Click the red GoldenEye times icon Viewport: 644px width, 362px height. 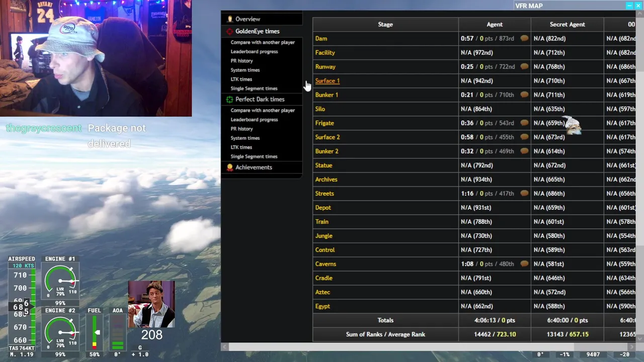[229, 31]
